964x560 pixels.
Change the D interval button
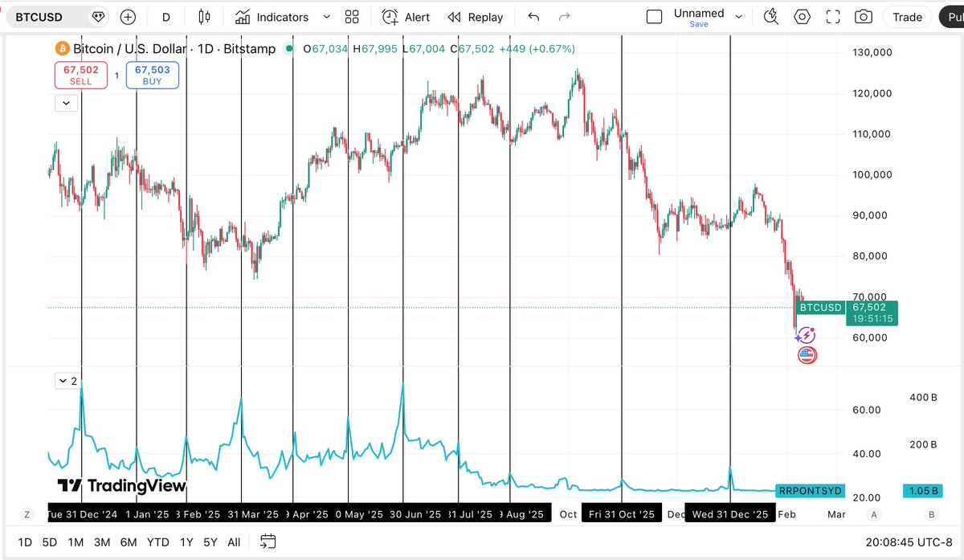pyautogui.click(x=166, y=17)
